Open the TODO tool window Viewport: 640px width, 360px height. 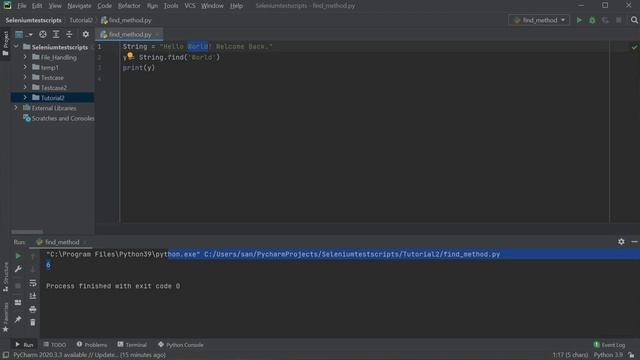click(x=55, y=345)
